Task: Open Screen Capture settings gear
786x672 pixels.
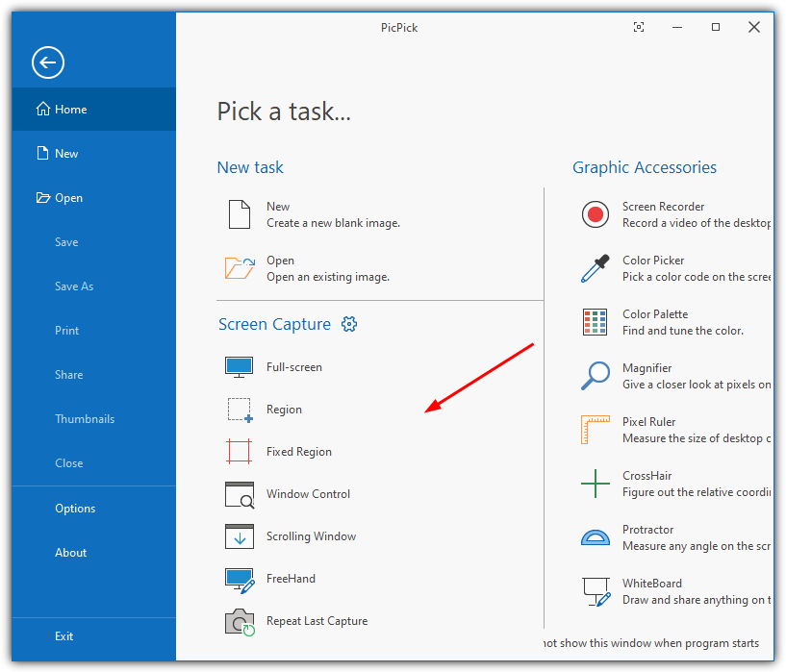Action: pyautogui.click(x=349, y=324)
